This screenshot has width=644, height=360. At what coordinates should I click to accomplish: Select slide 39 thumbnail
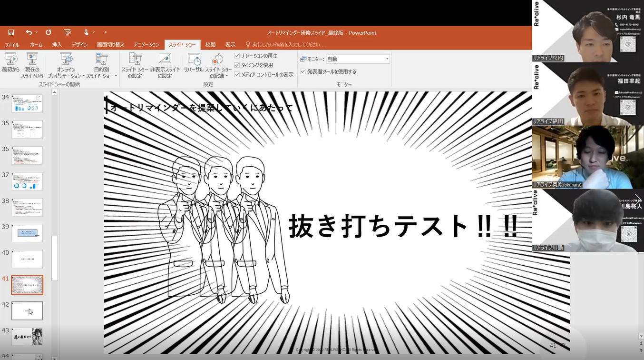click(27, 233)
